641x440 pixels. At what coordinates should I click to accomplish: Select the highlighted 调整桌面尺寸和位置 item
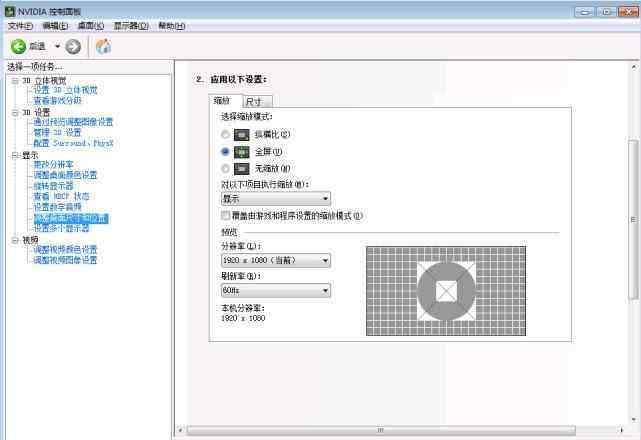click(71, 218)
